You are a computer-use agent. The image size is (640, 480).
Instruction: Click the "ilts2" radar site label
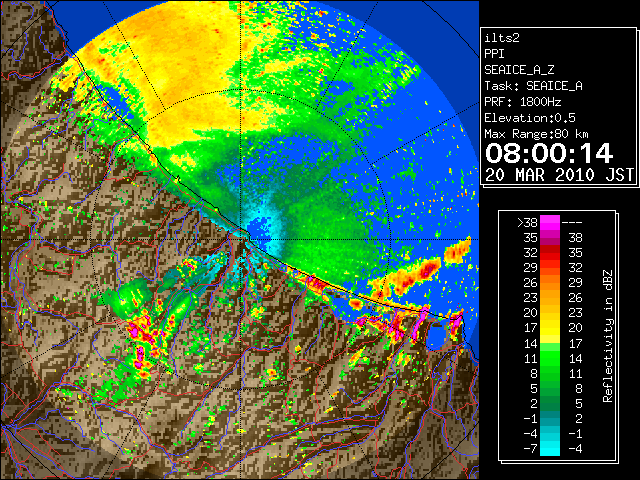pyautogui.click(x=502, y=38)
